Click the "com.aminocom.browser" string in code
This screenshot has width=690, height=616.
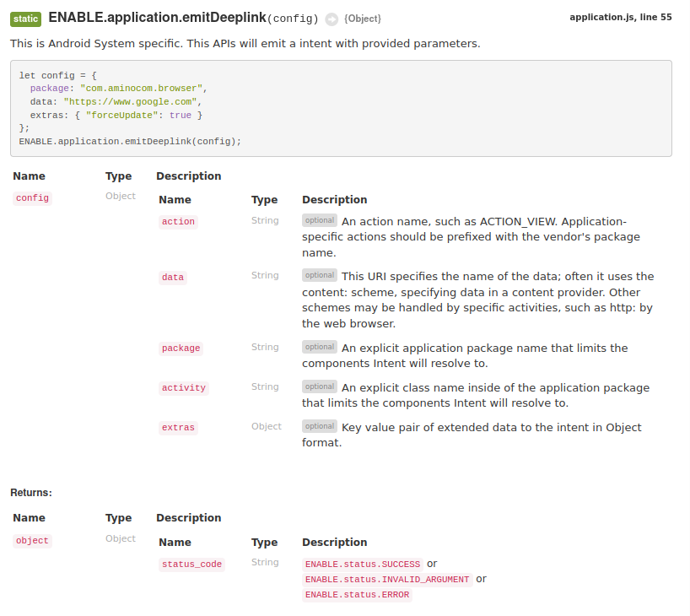coord(141,89)
